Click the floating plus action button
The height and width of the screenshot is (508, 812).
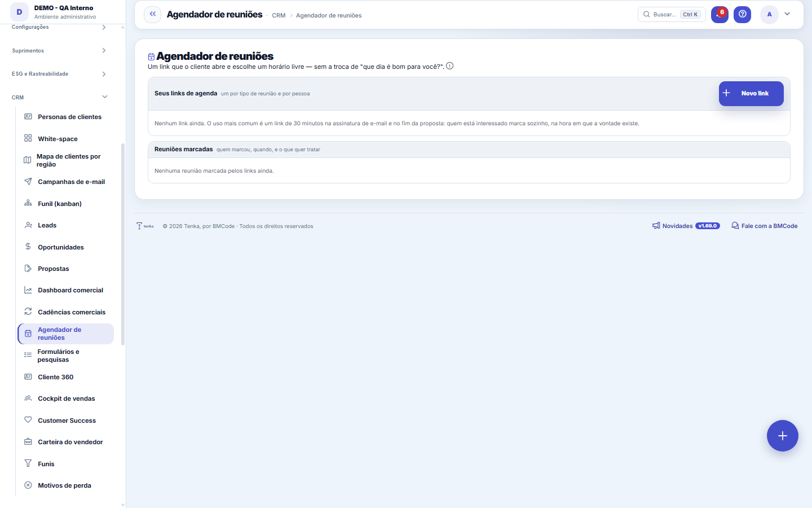pyautogui.click(x=782, y=436)
